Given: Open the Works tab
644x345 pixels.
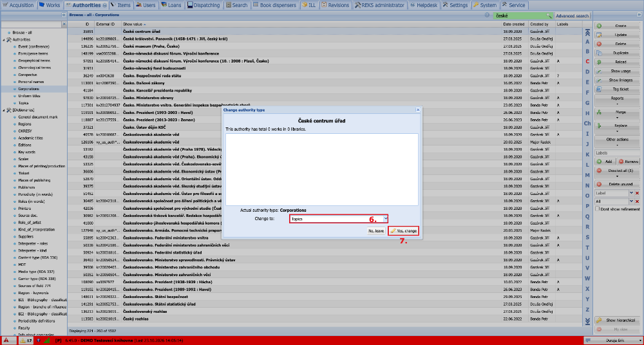Looking at the screenshot, I should 50,5.
